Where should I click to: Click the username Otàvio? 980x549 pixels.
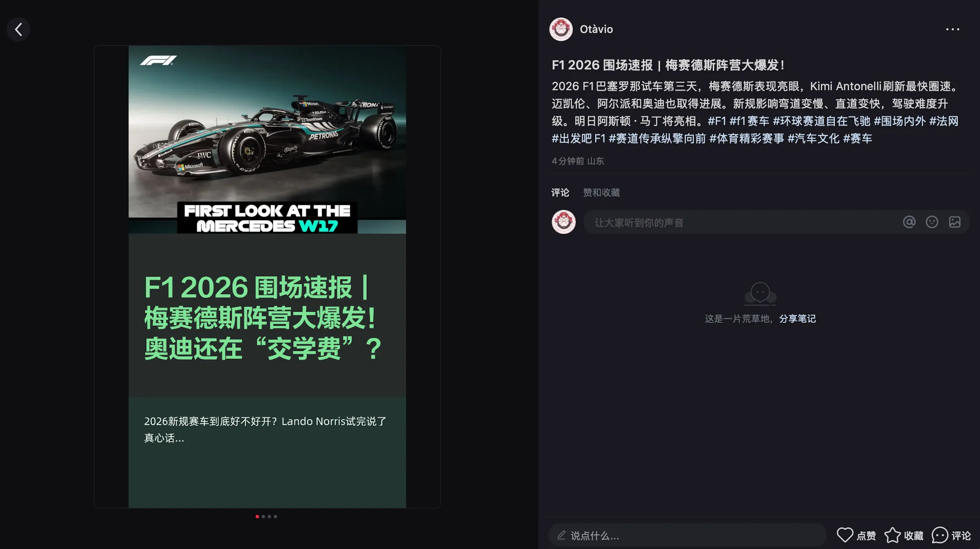(596, 30)
